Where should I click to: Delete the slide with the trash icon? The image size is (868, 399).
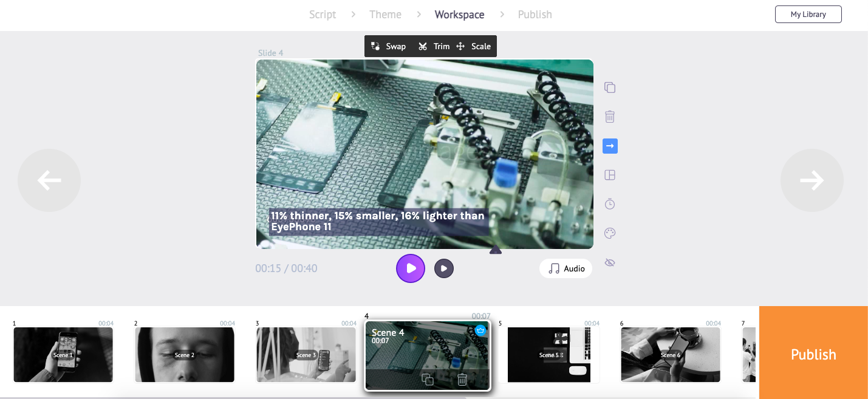point(610,117)
